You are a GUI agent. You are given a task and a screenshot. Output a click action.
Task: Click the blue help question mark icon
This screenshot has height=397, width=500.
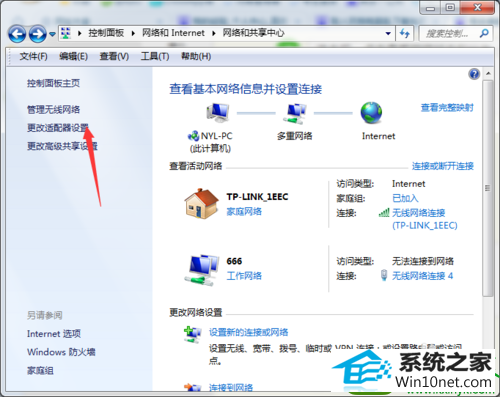474,74
